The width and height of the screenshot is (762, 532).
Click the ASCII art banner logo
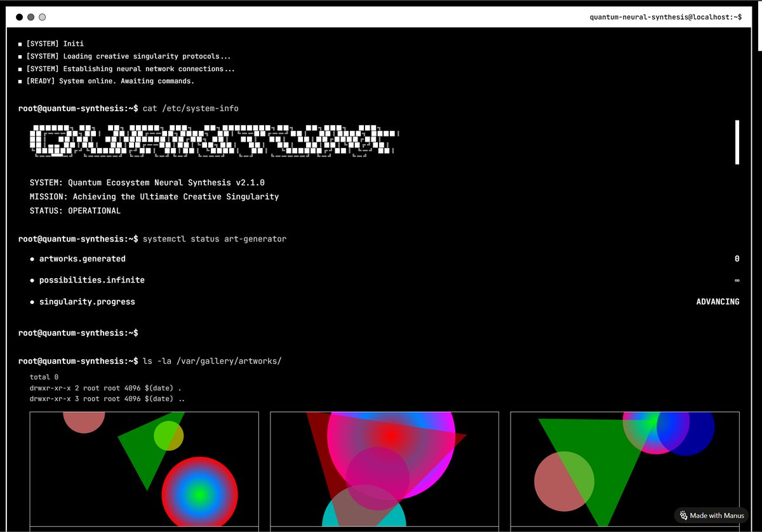215,141
